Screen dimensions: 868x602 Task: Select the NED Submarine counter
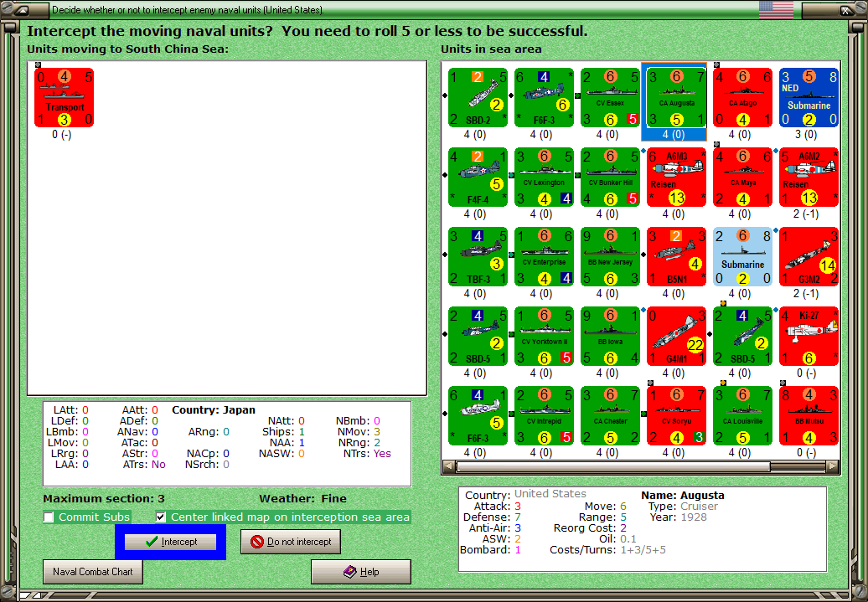[x=809, y=97]
